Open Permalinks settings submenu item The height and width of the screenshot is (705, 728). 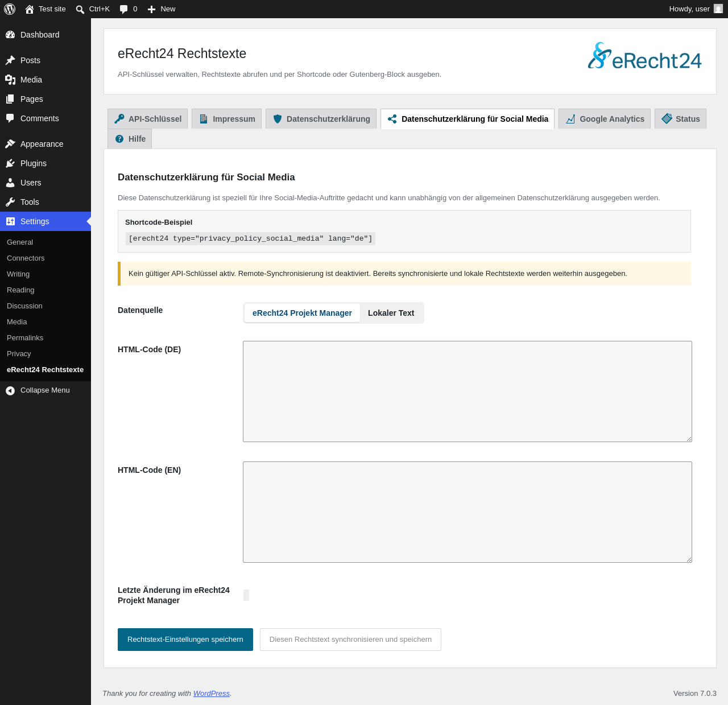pos(25,338)
